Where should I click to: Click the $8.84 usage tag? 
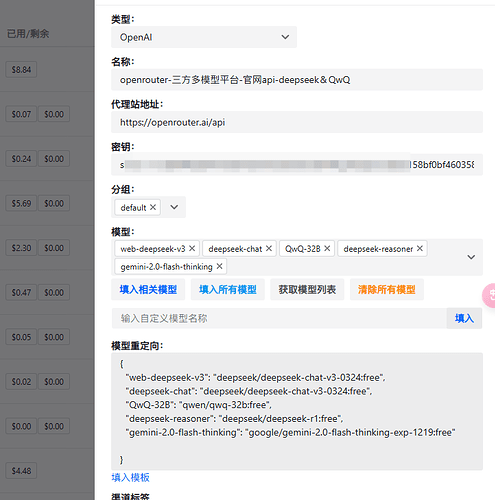(x=21, y=69)
